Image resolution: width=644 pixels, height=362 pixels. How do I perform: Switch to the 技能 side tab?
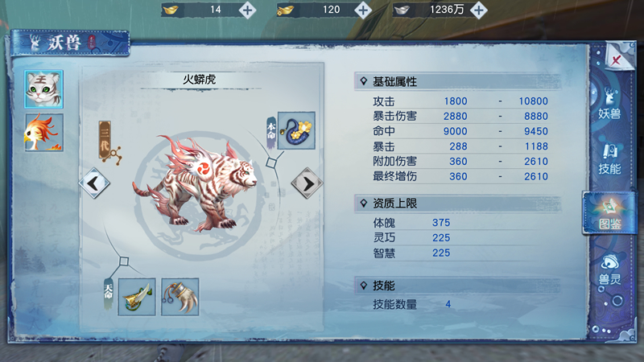[x=609, y=159]
